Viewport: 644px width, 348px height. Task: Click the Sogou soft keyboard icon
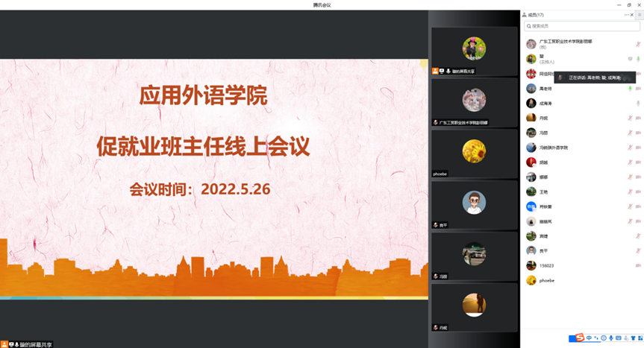tap(619, 338)
